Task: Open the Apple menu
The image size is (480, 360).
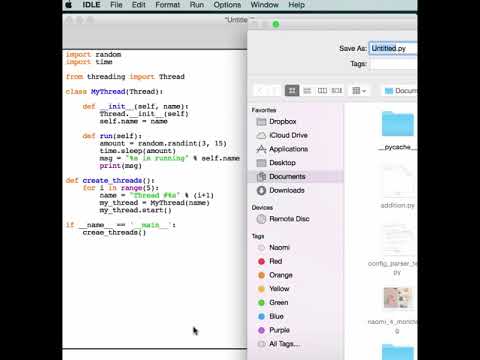Action: [69, 5]
